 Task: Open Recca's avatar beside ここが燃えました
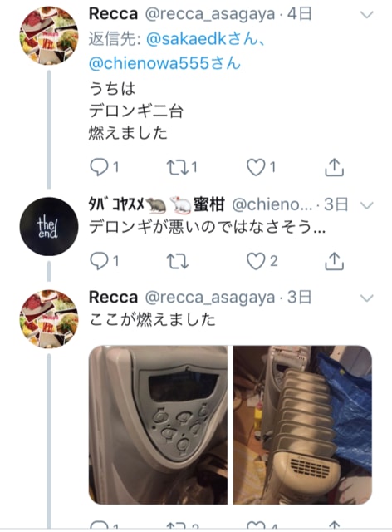click(x=49, y=319)
